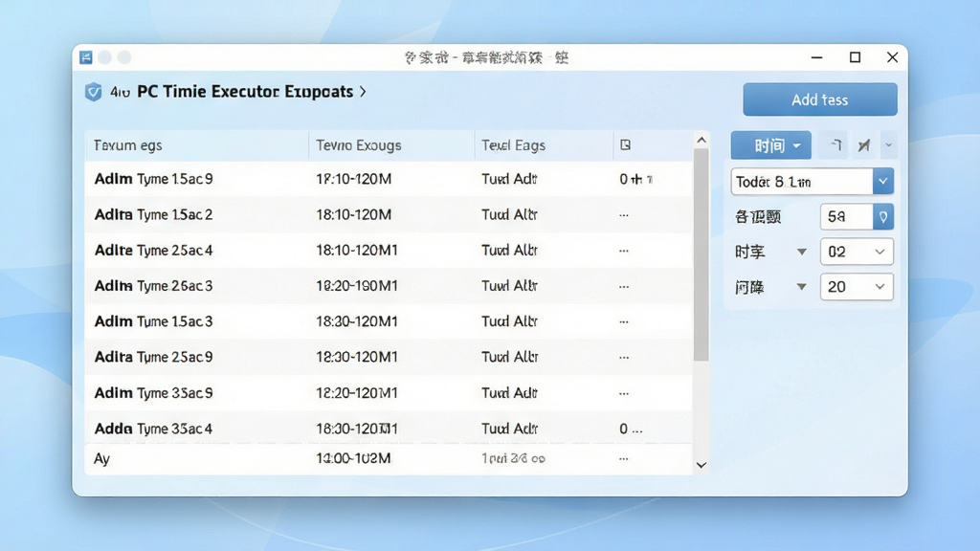This screenshot has width=980, height=551.
Task: Sort by the Tevum egs column header
Action: click(x=196, y=145)
